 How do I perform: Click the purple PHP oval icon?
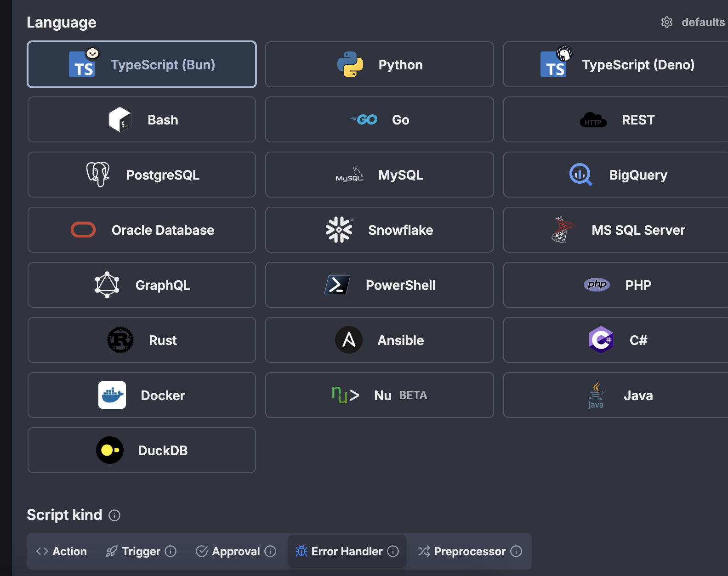[597, 285]
